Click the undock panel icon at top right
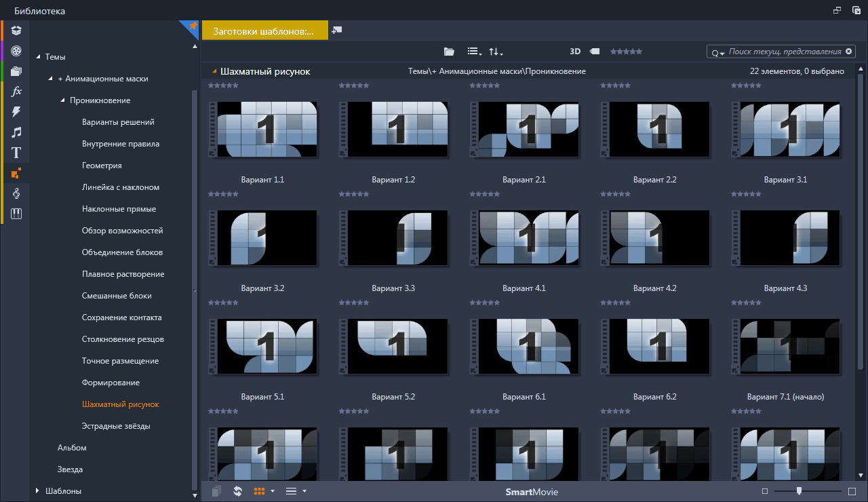Screen dimensions: 868x502 pyautogui.click(x=856, y=10)
